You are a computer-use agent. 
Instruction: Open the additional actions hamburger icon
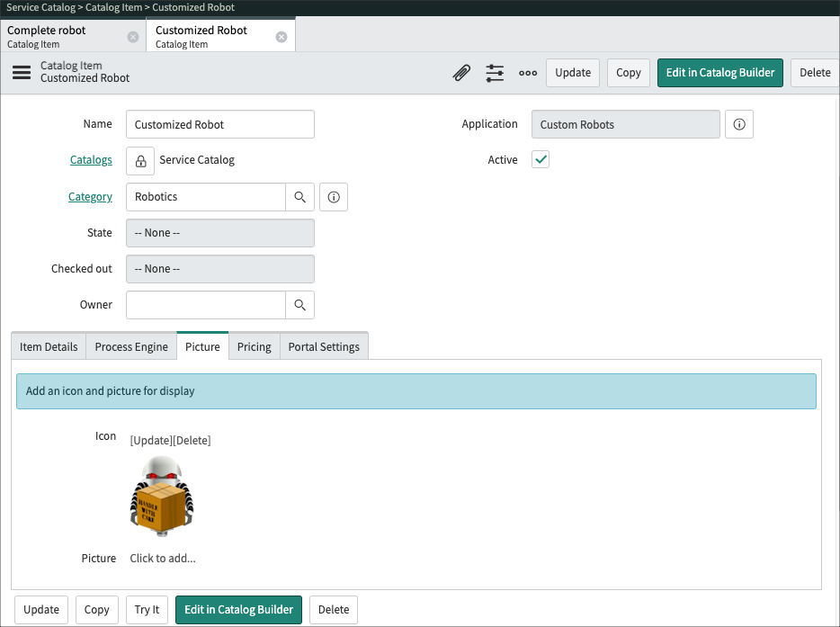[20, 73]
